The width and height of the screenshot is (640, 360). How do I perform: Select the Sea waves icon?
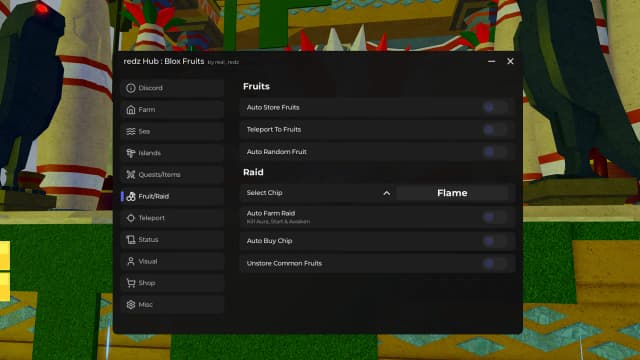click(x=131, y=131)
